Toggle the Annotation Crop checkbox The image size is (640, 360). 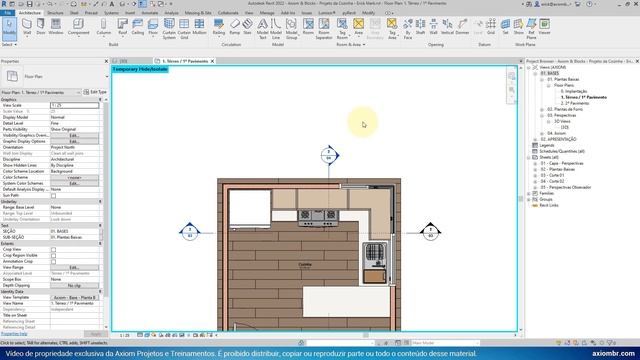(x=53, y=262)
